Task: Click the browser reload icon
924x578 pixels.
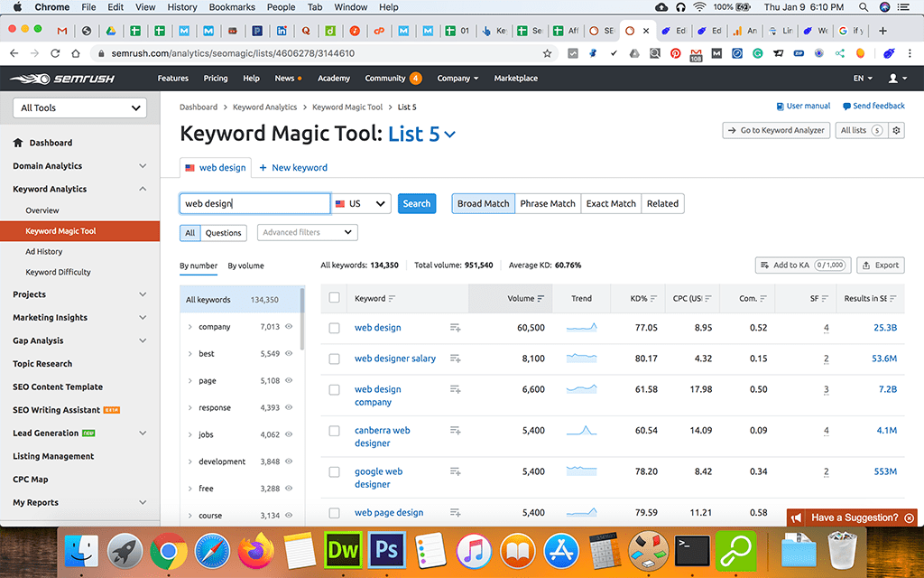Action: pyautogui.click(x=55, y=53)
